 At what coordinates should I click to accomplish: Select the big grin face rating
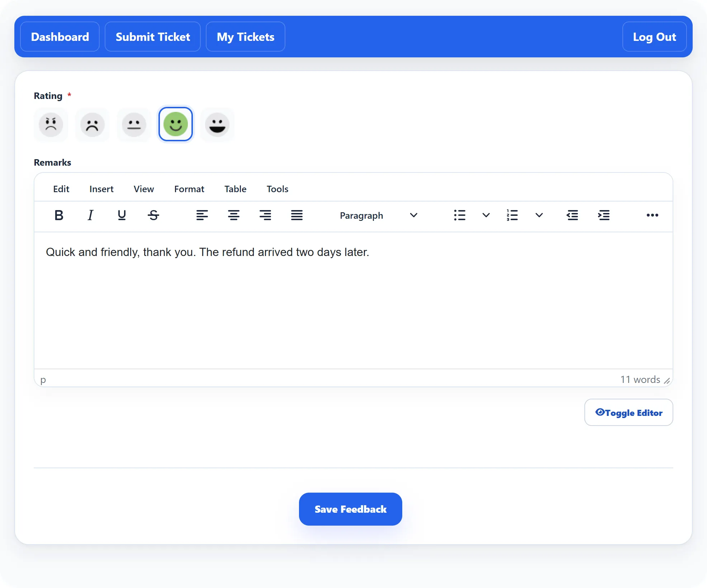click(x=217, y=124)
